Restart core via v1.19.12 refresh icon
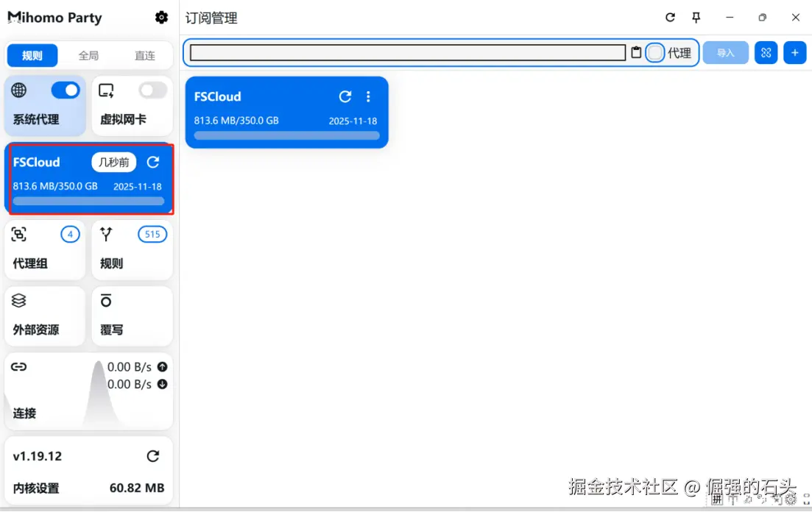The image size is (812, 512). [153, 456]
